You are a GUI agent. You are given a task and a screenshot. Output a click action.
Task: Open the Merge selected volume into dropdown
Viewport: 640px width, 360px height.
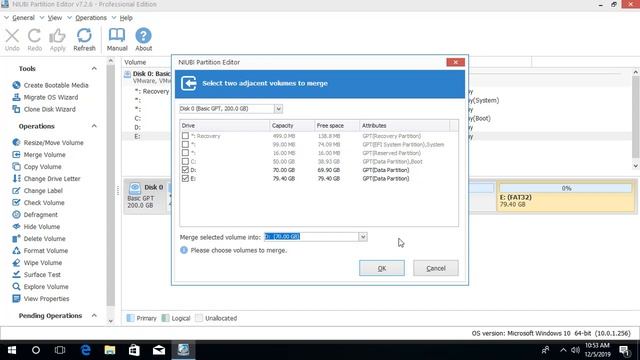click(363, 237)
